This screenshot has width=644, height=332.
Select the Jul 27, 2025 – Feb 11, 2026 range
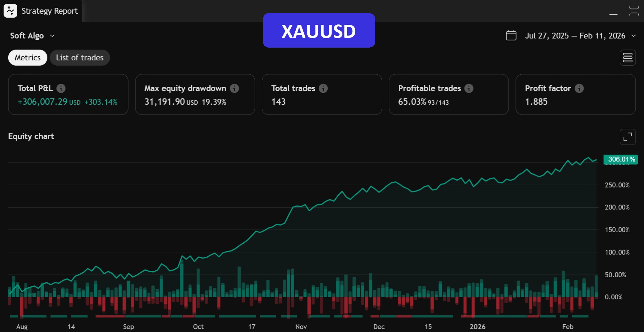coord(575,36)
